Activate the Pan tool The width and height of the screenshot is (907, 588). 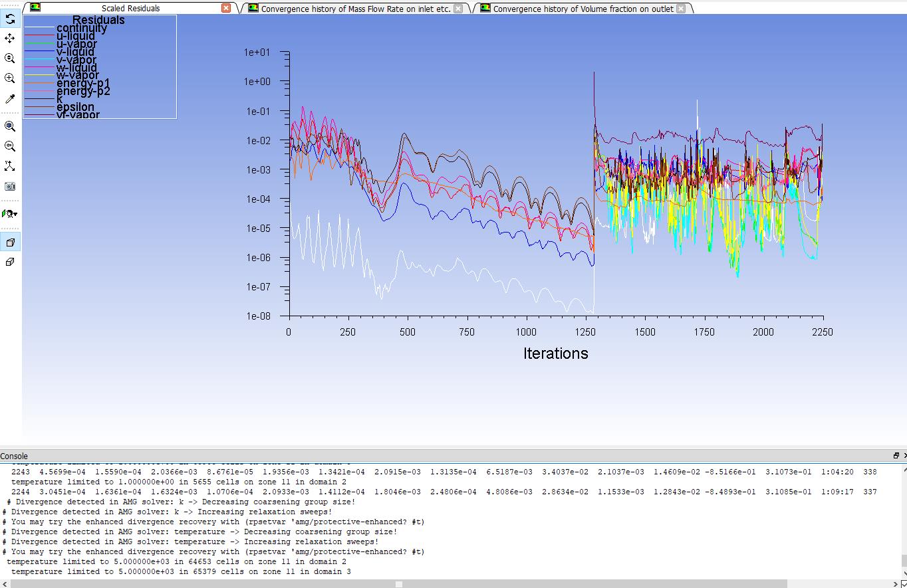10,39
